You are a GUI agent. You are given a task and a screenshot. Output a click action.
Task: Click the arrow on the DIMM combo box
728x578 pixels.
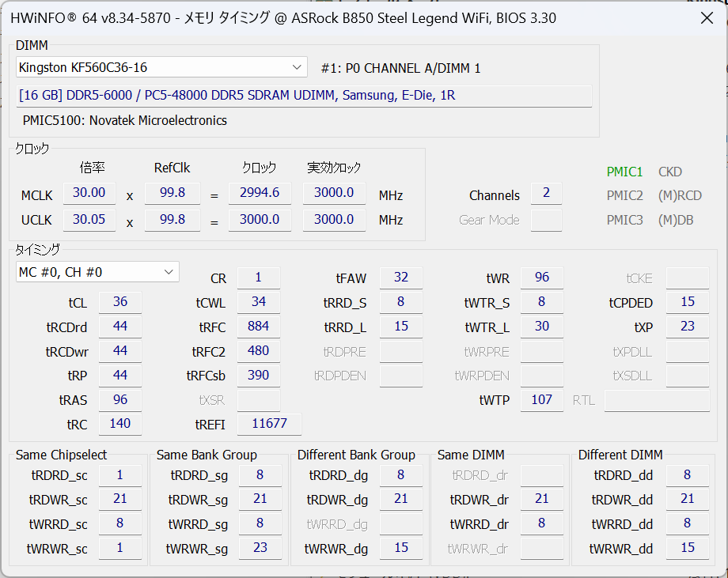coord(297,68)
